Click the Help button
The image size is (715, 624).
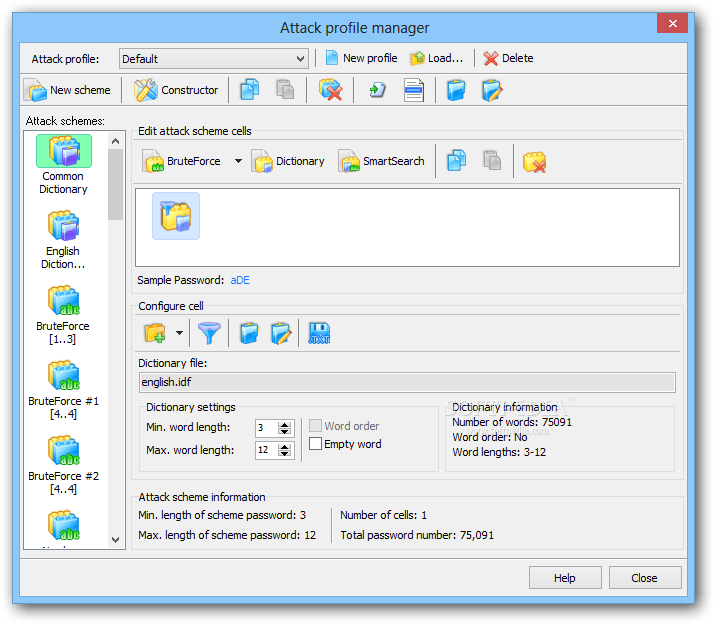tap(565, 578)
